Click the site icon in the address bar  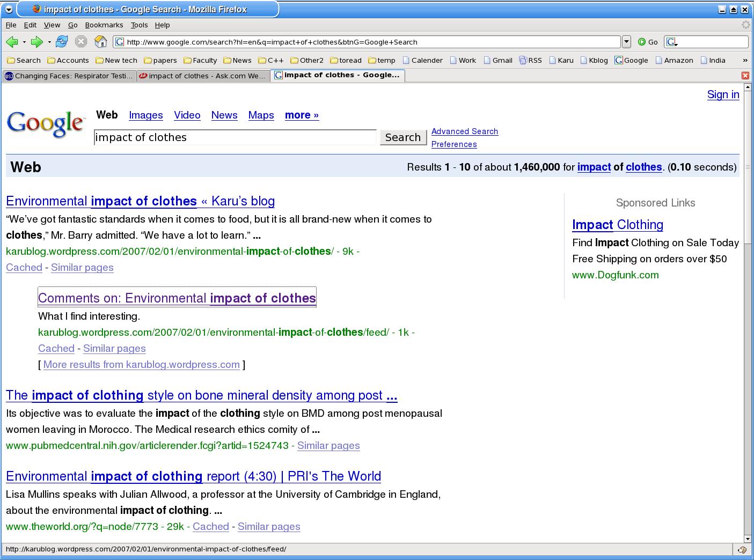pos(120,42)
